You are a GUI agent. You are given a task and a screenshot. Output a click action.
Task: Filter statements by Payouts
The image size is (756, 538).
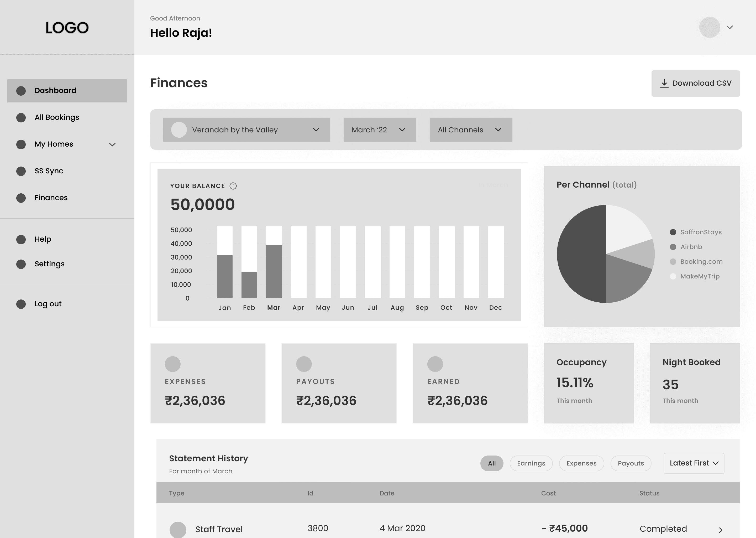tap(631, 463)
